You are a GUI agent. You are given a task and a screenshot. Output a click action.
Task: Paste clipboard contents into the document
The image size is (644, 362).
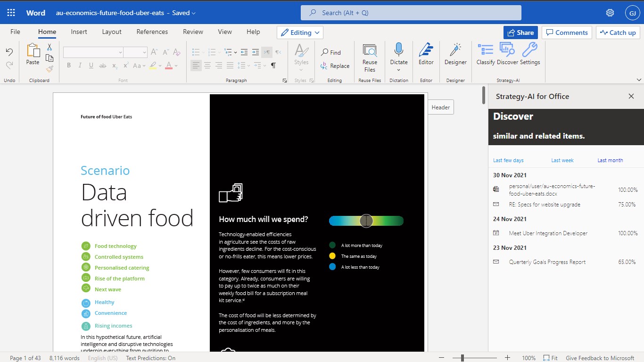pos(33,54)
